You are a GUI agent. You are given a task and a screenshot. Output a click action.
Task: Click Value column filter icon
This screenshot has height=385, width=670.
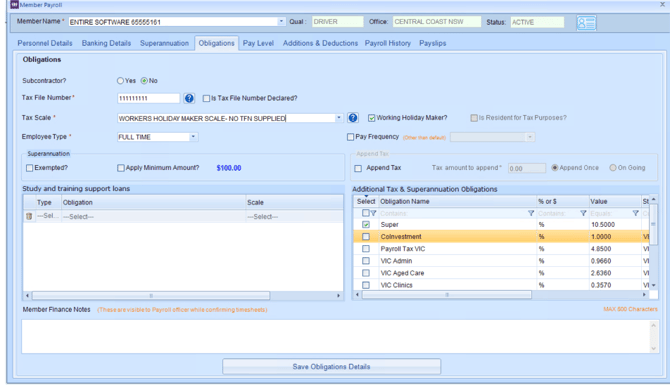click(635, 213)
